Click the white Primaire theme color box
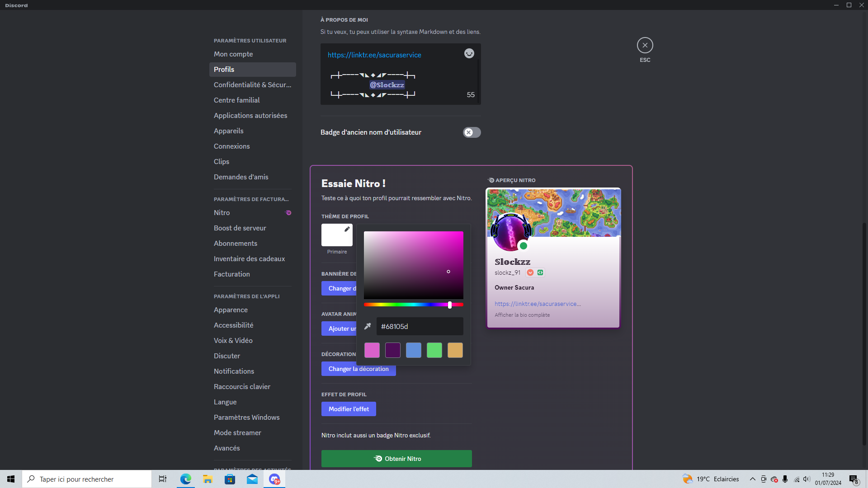Image resolution: width=868 pixels, height=488 pixels. click(337, 235)
